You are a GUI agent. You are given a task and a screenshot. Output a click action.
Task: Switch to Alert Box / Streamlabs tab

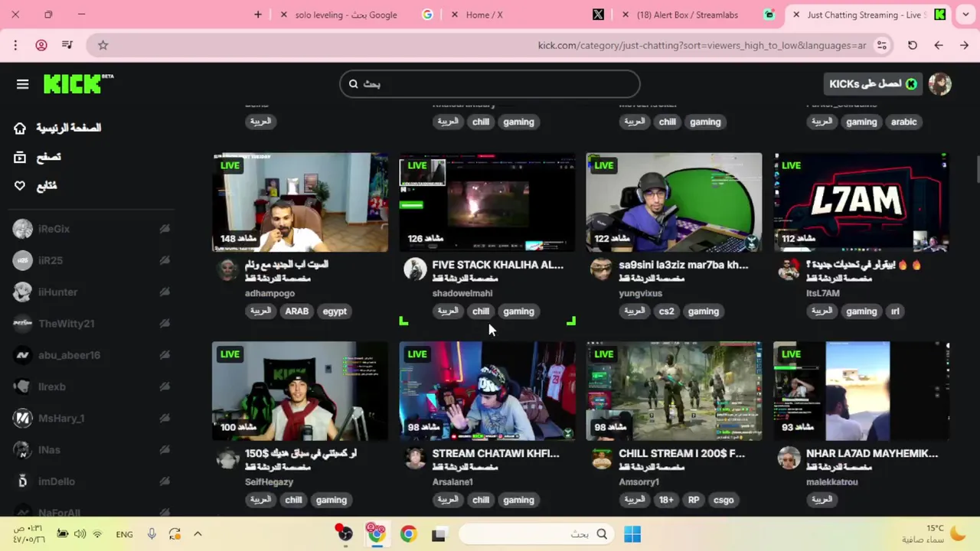coord(698,15)
